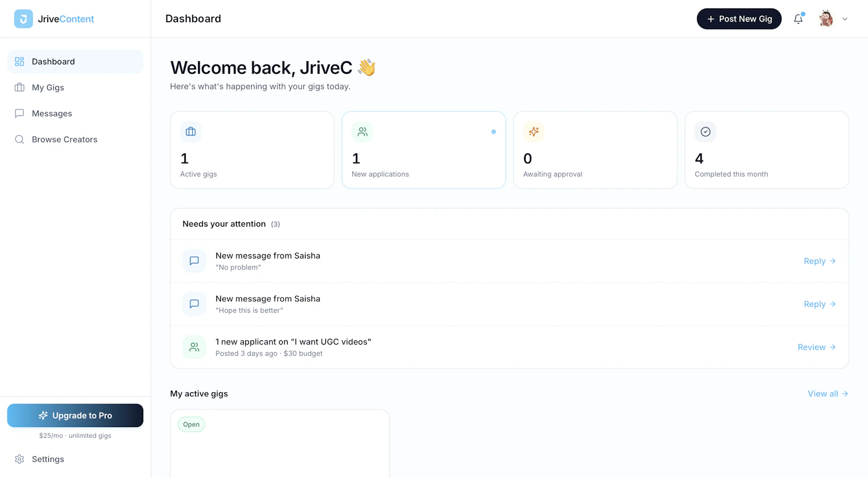Click the "Hope this is better" message preview
The height and width of the screenshot is (478, 868).
coord(250,311)
